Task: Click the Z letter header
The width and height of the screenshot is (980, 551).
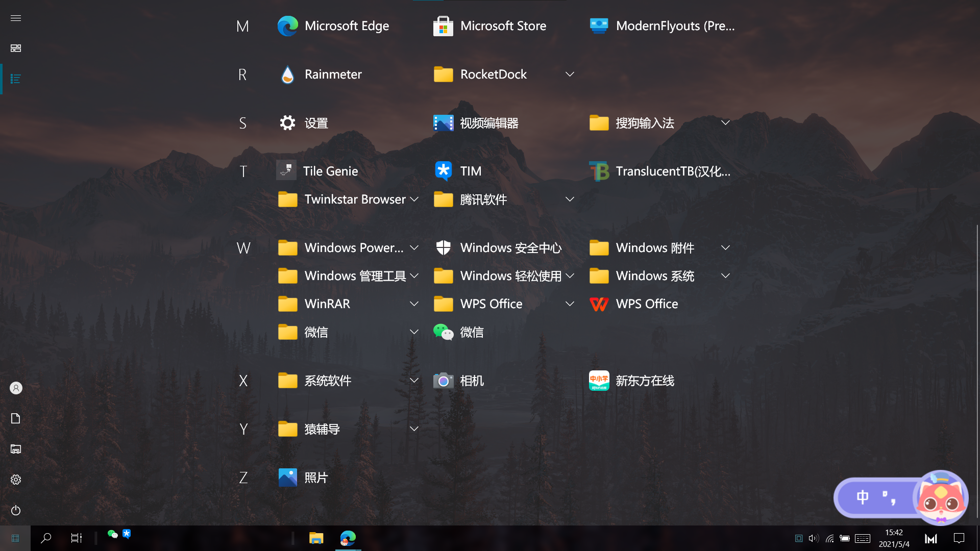Action: [x=243, y=478]
